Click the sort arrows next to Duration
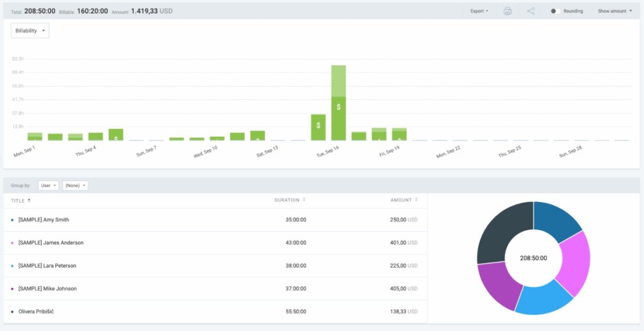Viewport: 644px width, 331px height. point(304,200)
